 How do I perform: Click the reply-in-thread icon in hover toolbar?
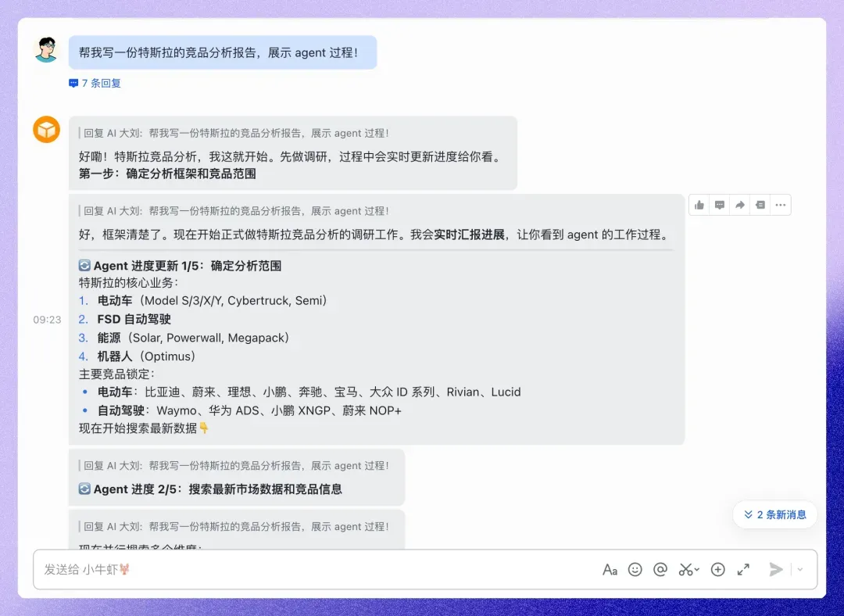click(x=720, y=205)
